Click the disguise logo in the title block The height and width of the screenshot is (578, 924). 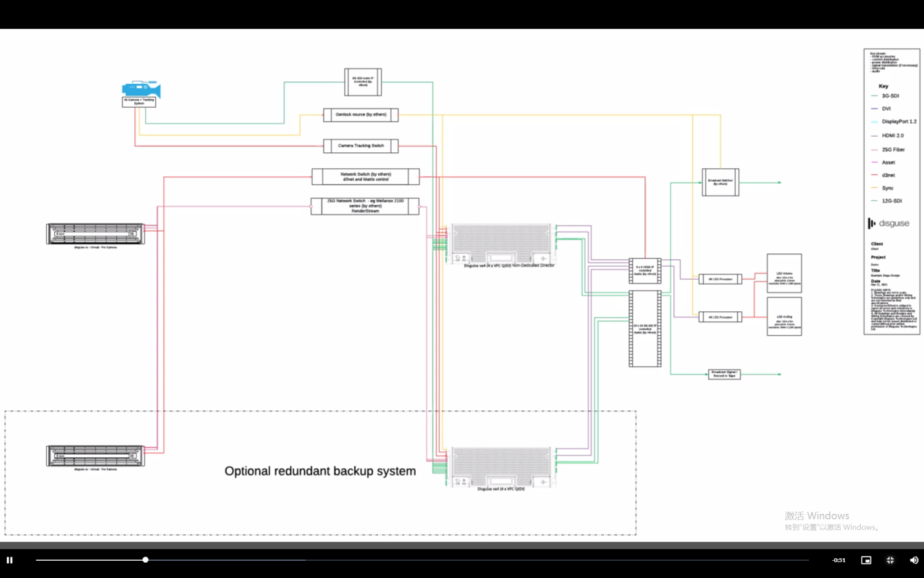click(x=889, y=223)
